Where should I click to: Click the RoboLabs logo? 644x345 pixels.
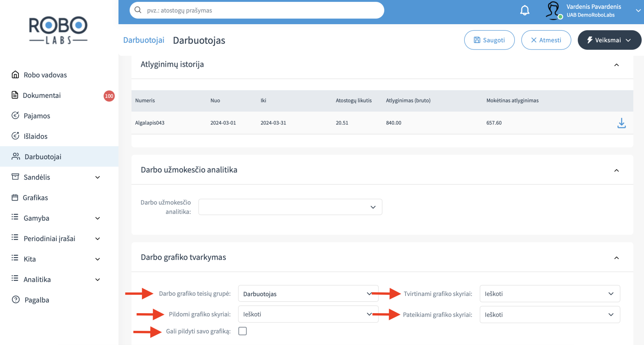[x=58, y=30]
